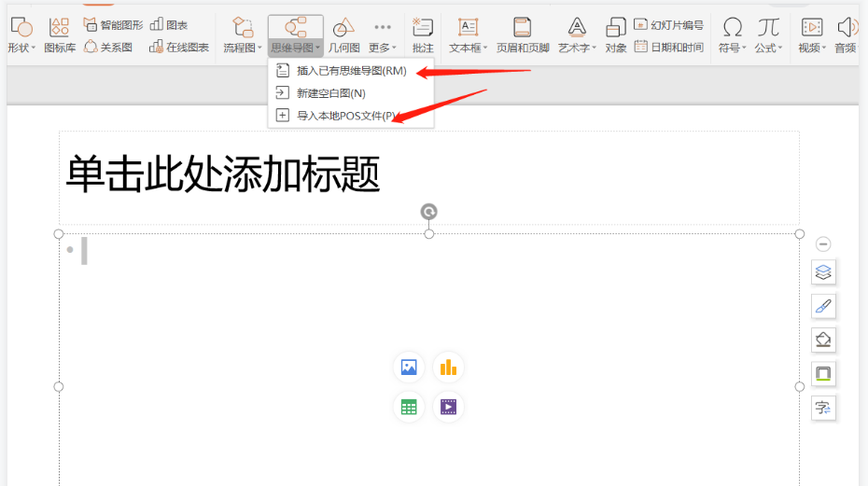Insert a 关系图 relationship diagram

108,47
